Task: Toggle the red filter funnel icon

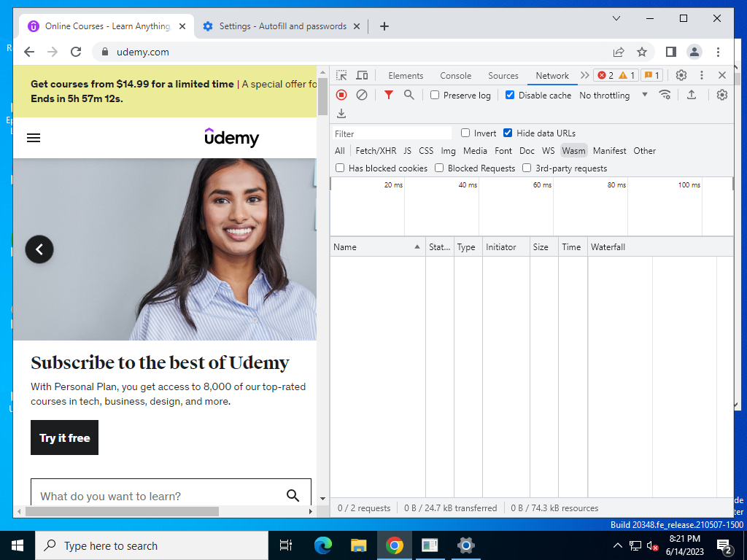Action: point(389,95)
